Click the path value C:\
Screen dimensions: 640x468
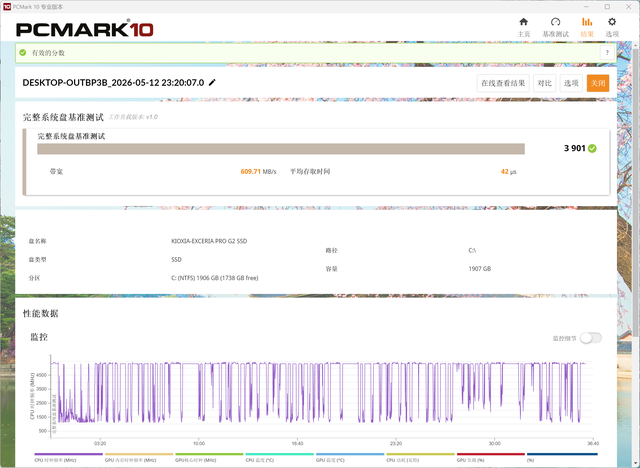[472, 251]
